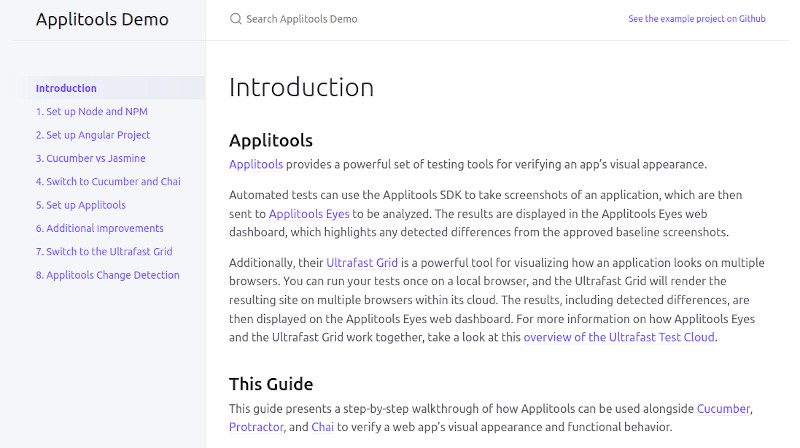Open 1. Set up Node and NPM
Image resolution: width=800 pixels, height=448 pixels.
coord(91,112)
